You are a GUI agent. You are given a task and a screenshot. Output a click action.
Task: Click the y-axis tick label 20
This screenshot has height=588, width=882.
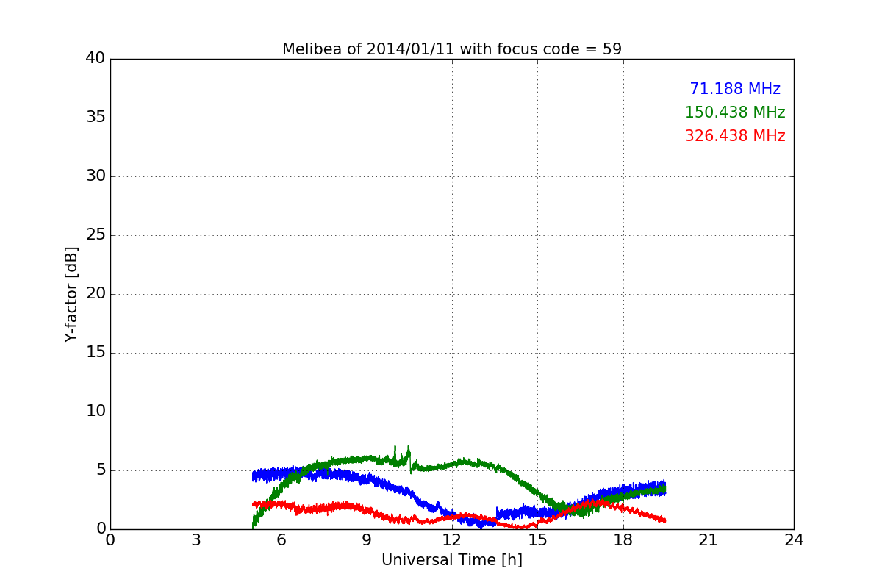[x=96, y=294]
